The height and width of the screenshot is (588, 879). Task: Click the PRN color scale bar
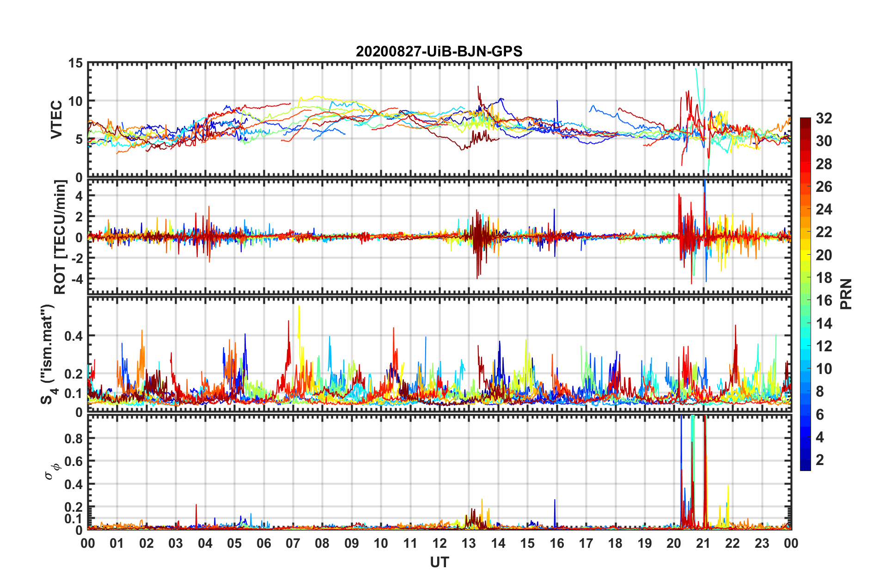805,294
